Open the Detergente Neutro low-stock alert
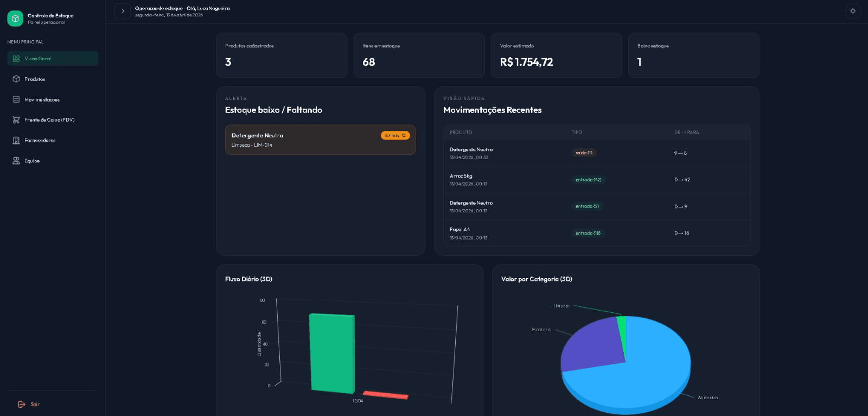868x416 pixels. [321, 140]
